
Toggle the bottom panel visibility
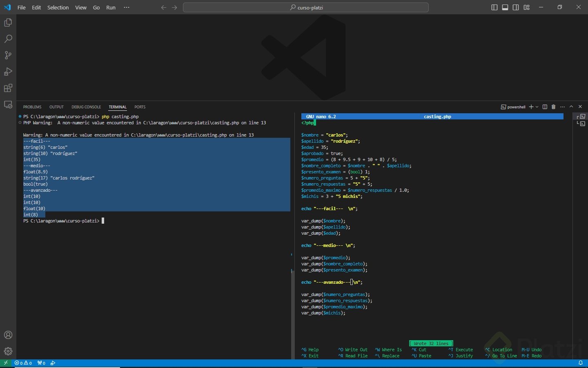(x=505, y=7)
